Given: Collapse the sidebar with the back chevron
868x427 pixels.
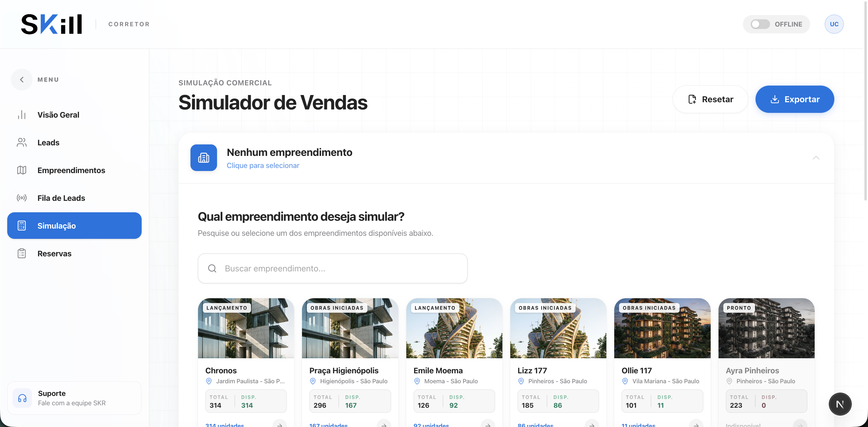Looking at the screenshot, I should coord(22,80).
